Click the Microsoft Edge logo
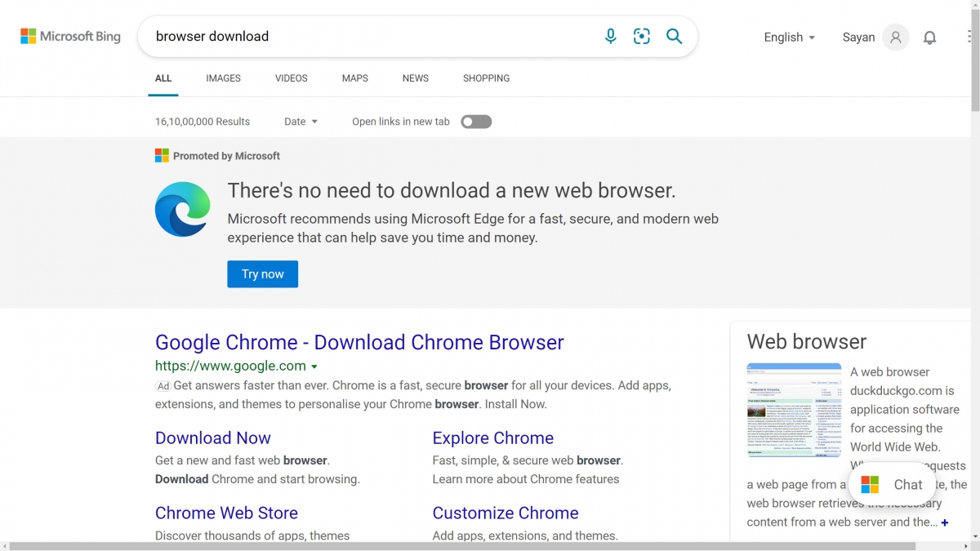980x551 pixels. coord(183,210)
